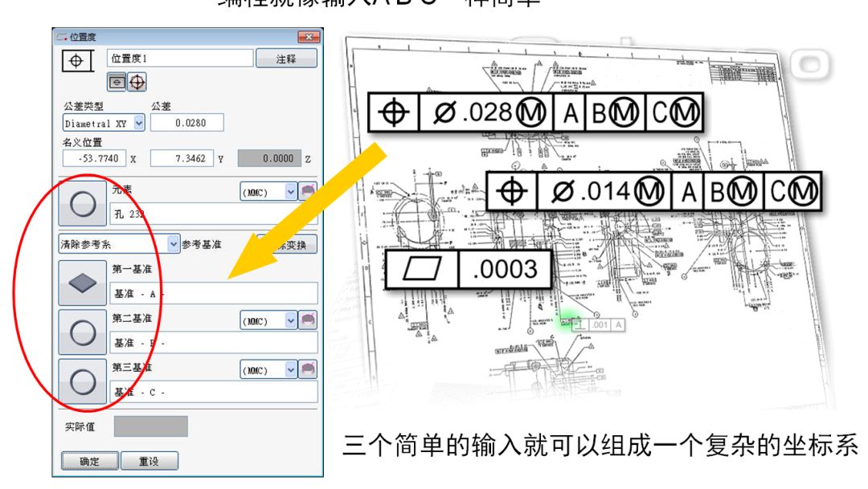Click the diamond datum icon for 第一基准

82,282
